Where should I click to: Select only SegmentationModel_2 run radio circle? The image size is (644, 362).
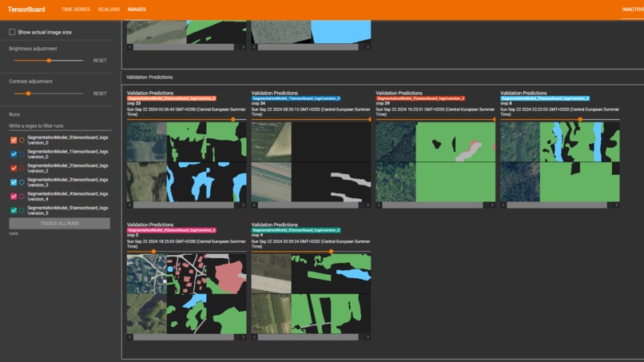tap(22, 168)
